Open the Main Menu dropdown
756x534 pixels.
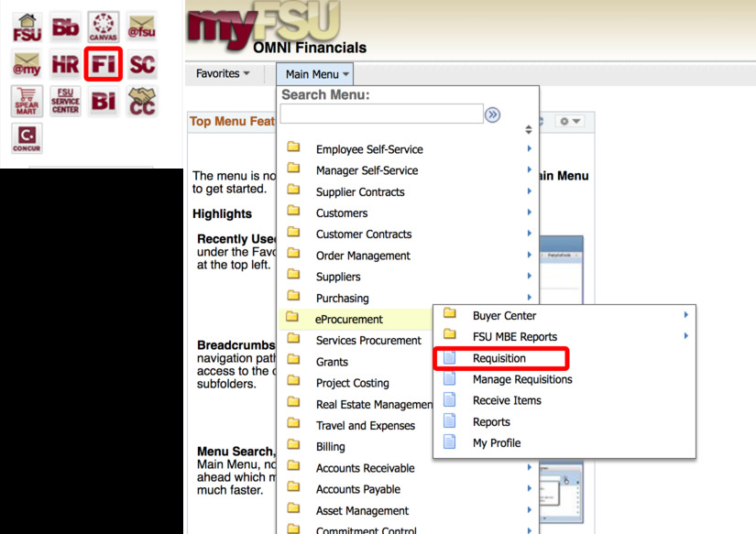click(x=315, y=74)
